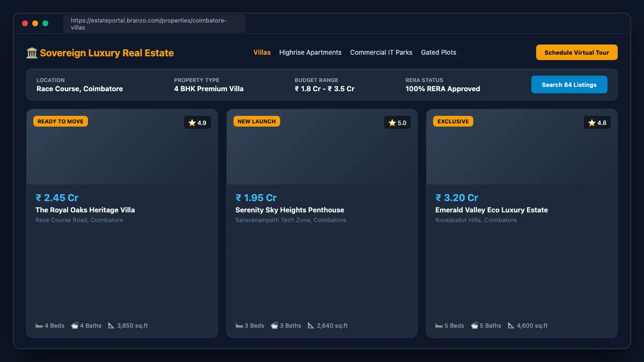
Task: Click the bathtub icon beside 3 Baths
Action: [274, 326]
